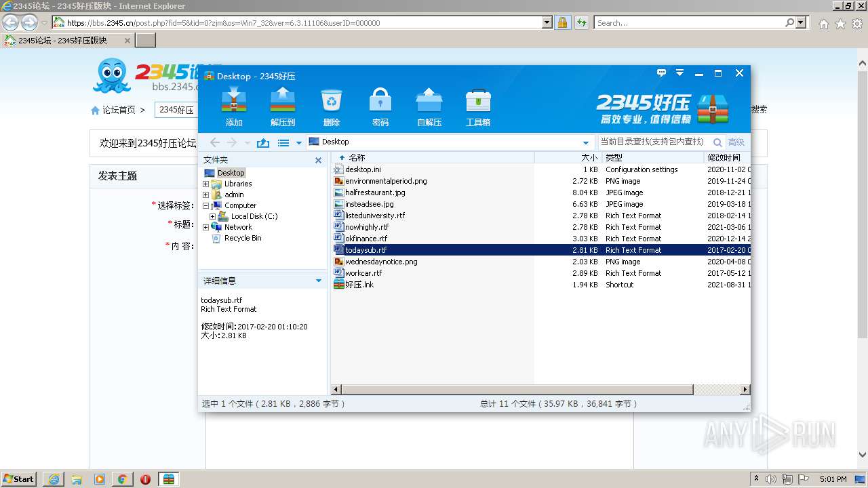Close the 文件夹 folder pane
This screenshot has height=488, width=868.
click(x=319, y=161)
